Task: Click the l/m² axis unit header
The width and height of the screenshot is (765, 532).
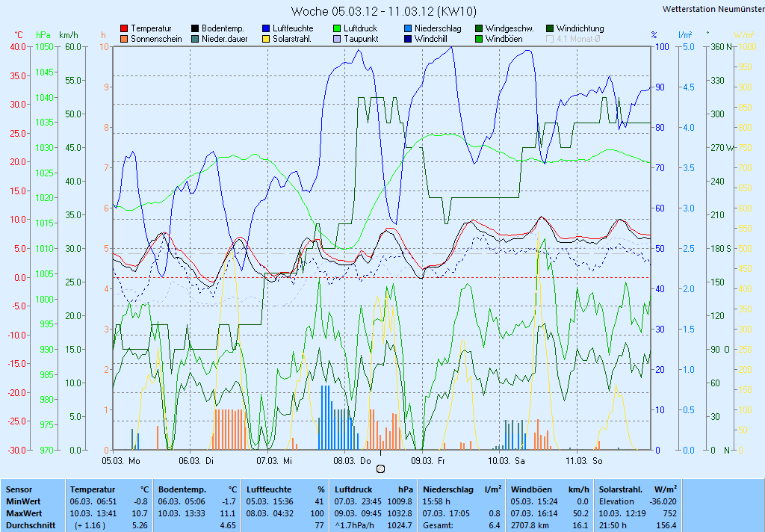Action: click(x=686, y=35)
